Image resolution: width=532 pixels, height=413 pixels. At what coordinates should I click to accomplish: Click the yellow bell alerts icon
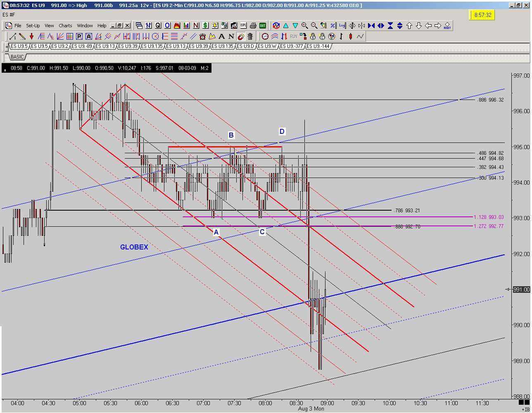point(215,25)
